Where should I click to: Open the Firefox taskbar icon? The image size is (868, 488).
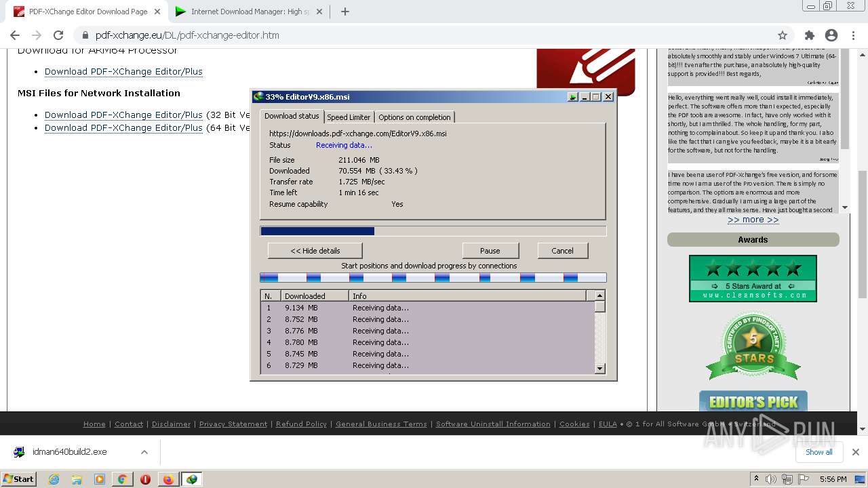click(x=168, y=479)
